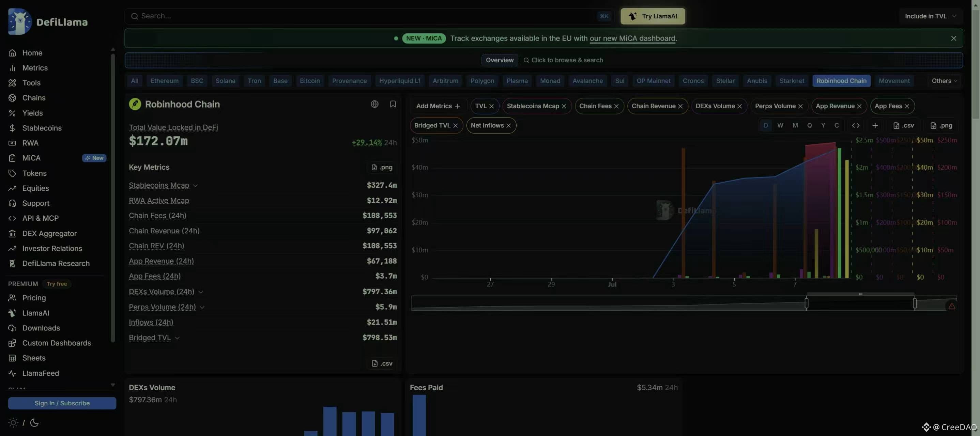The height and width of the screenshot is (436, 980).
Task: Click the chart warning triangle icon
Action: point(951,306)
